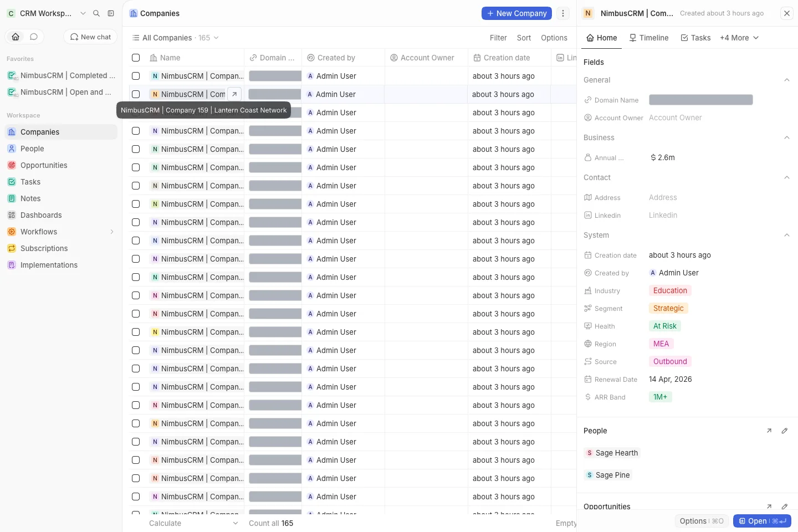Click the Options button in the panel footer
The image size is (798, 532).
[702, 521]
